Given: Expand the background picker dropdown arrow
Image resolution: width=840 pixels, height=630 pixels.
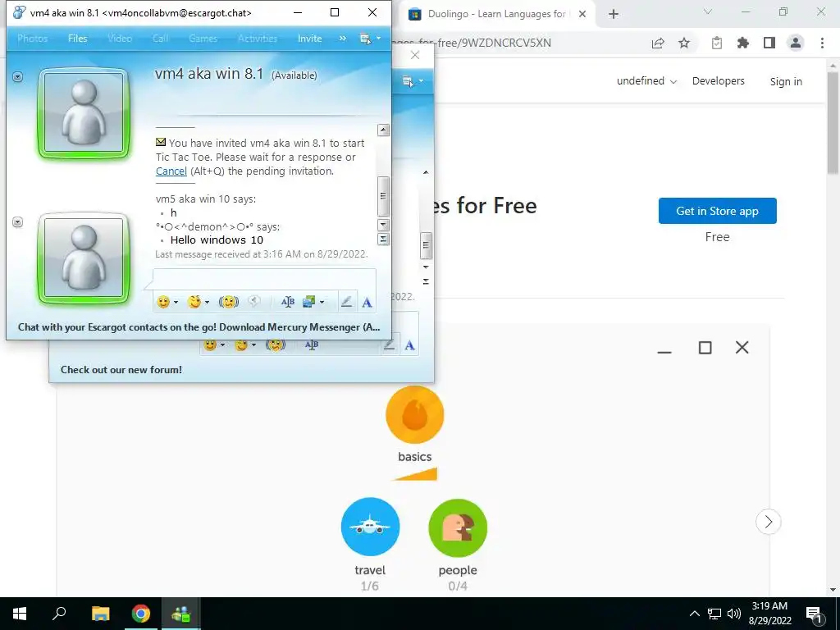Looking at the screenshot, I should [322, 303].
